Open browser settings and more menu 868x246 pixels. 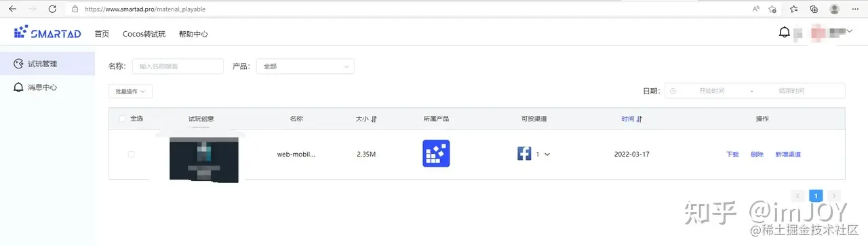point(854,9)
